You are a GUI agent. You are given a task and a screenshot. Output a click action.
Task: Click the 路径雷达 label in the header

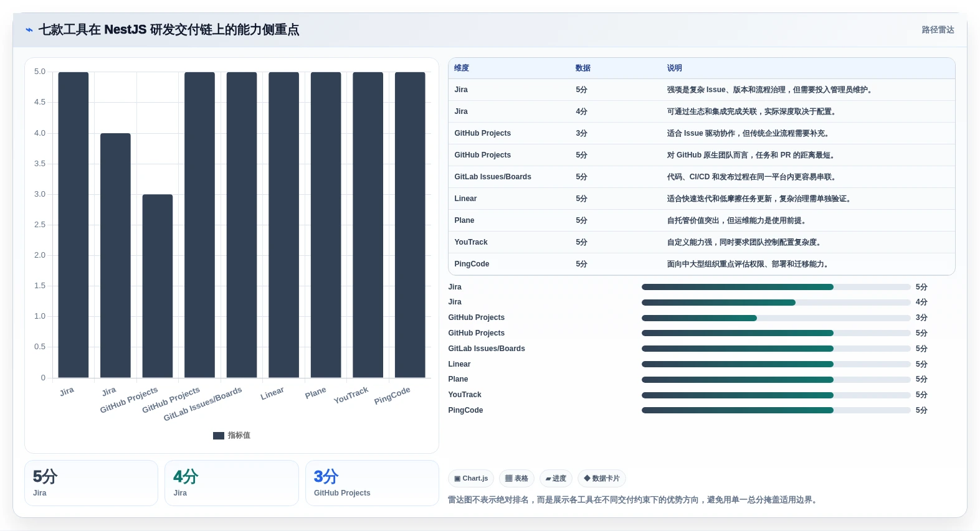point(938,30)
